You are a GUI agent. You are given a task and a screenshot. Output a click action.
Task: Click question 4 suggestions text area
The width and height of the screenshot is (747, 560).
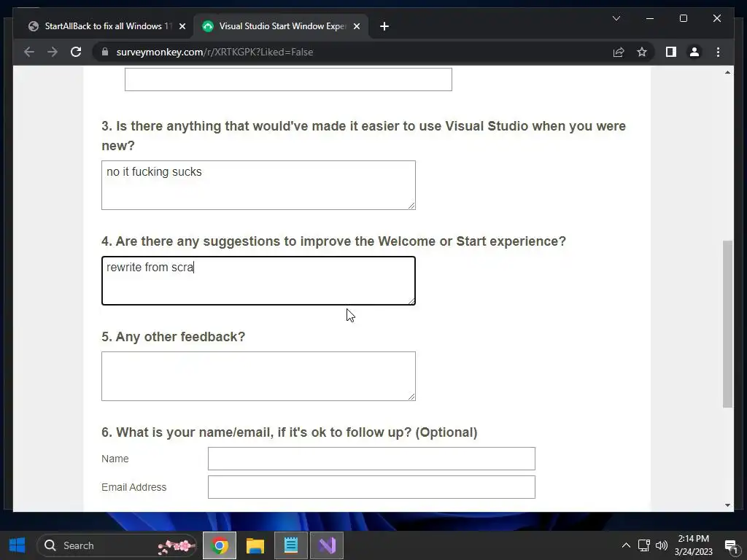258,281
